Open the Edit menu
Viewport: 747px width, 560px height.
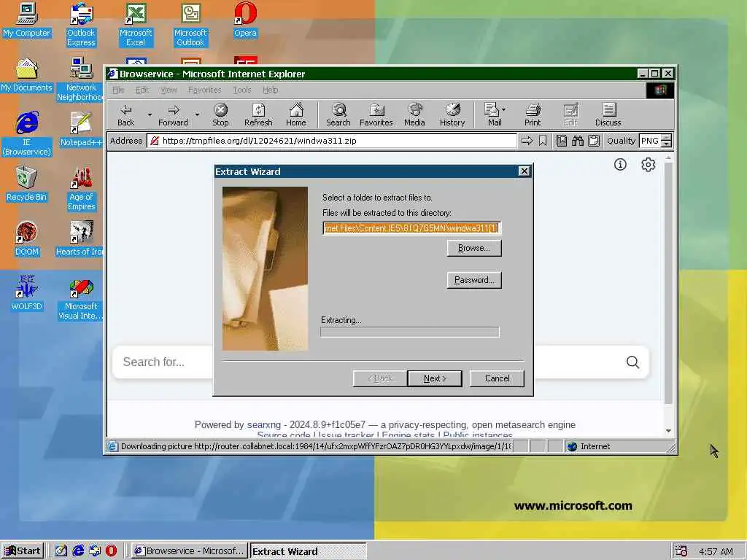click(142, 90)
